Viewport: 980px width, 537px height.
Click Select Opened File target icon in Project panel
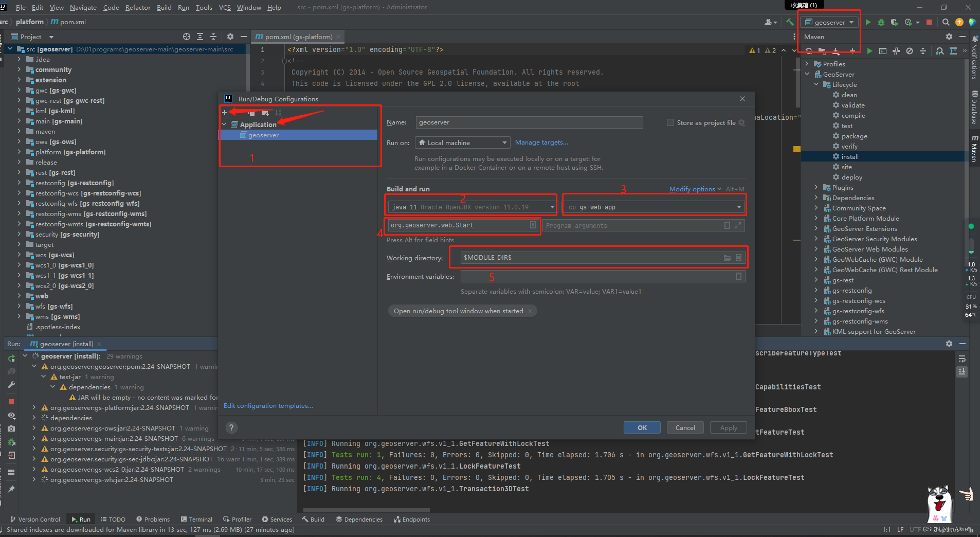point(187,37)
